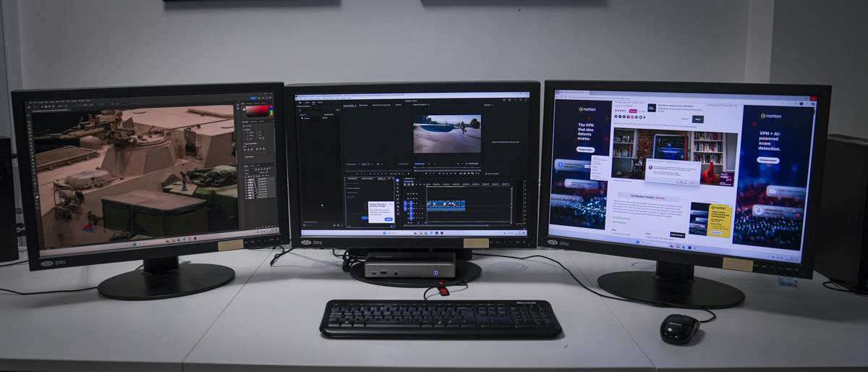The width and height of the screenshot is (868, 372).
Task: Open the Windows Start menu on the middle monitor
Action: pos(384,233)
